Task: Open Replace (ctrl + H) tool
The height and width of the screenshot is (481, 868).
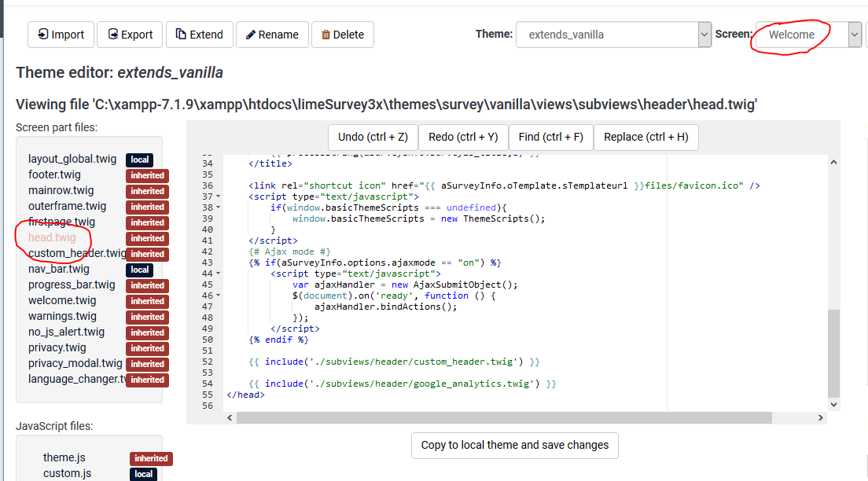Action: pos(645,137)
